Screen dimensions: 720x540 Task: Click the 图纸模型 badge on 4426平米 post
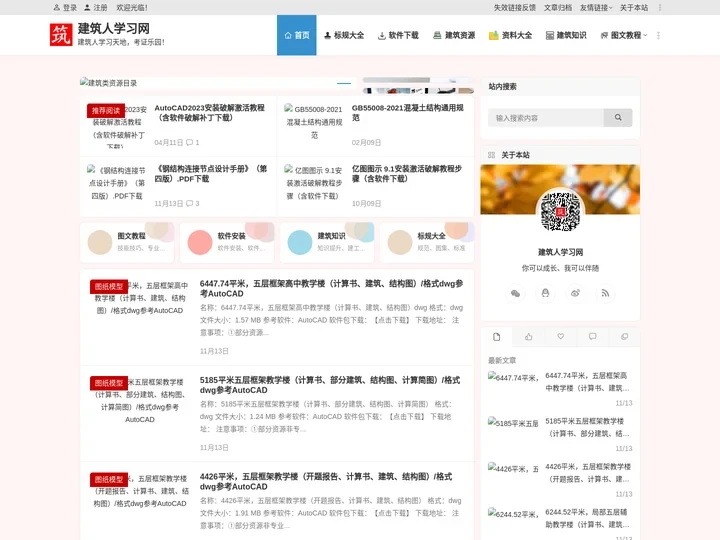pyautogui.click(x=109, y=479)
